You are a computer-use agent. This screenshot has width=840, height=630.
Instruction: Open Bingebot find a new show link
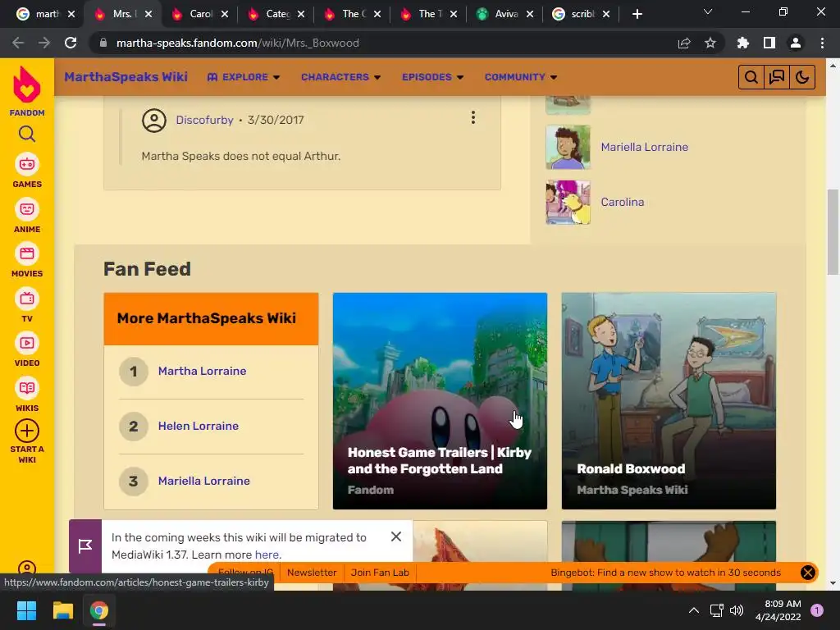pos(665,573)
